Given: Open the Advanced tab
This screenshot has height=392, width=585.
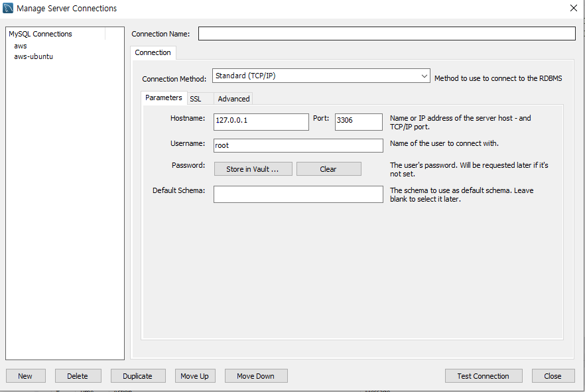Looking at the screenshot, I should pyautogui.click(x=233, y=99).
